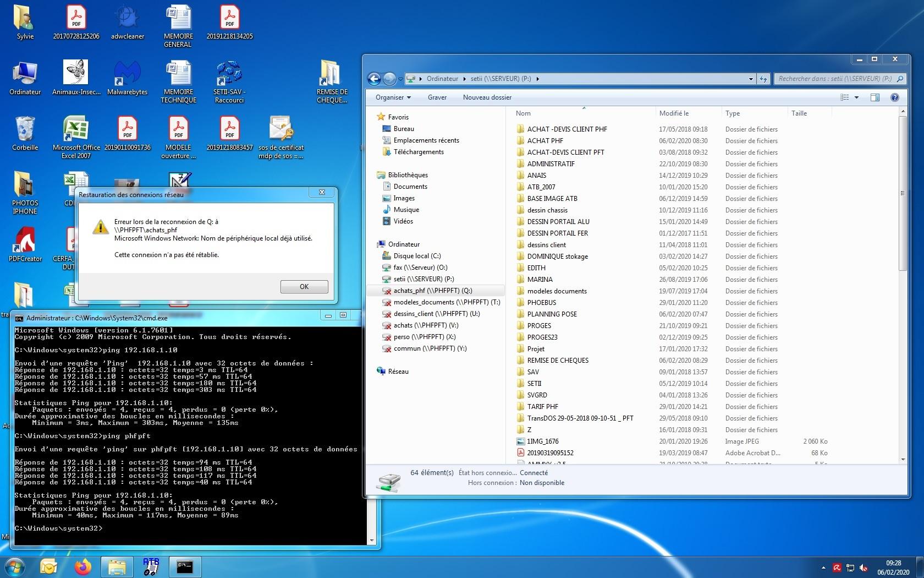924x578 pixels.
Task: Open the Images library
Action: (x=404, y=198)
